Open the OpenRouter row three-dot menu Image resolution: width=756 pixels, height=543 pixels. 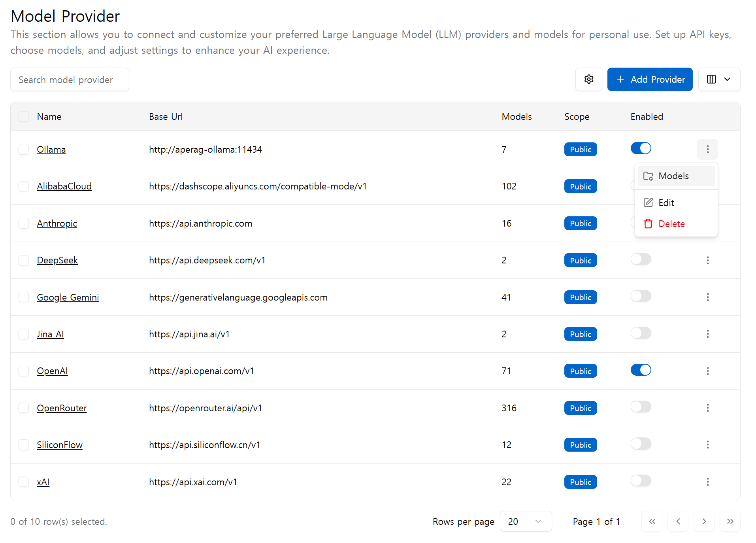(707, 408)
